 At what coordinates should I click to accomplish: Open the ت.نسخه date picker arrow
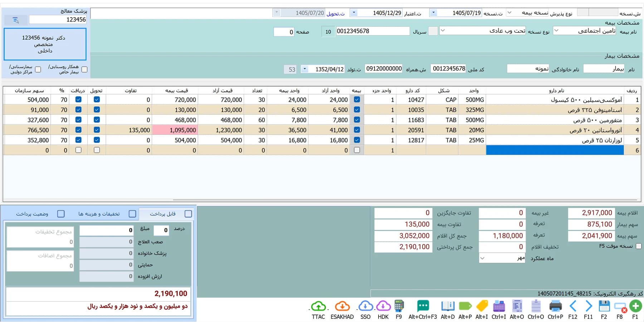click(433, 13)
